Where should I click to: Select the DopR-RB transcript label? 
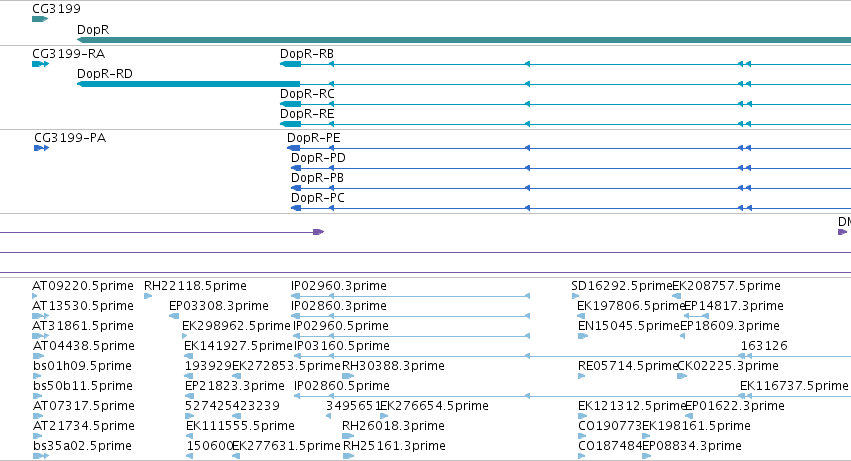(x=307, y=54)
